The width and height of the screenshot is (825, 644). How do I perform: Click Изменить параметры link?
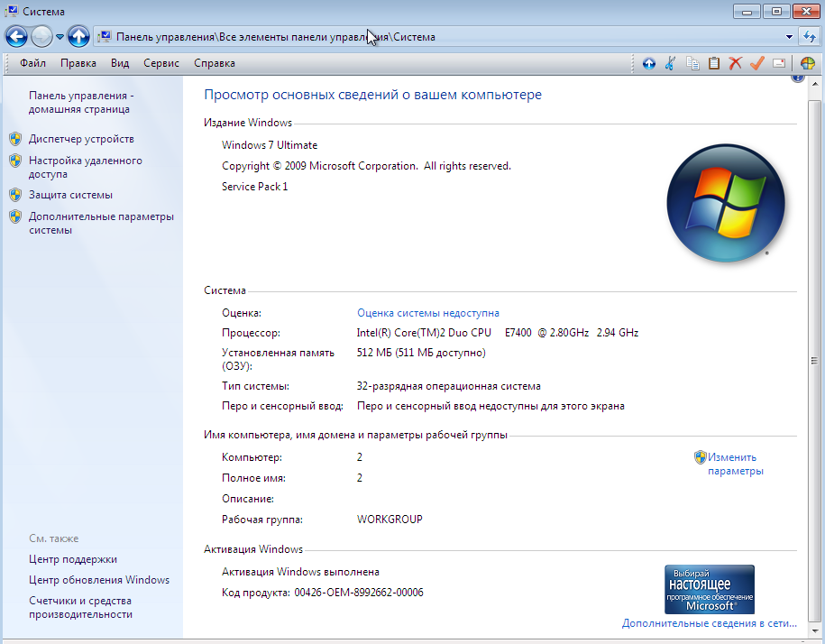coord(735,464)
